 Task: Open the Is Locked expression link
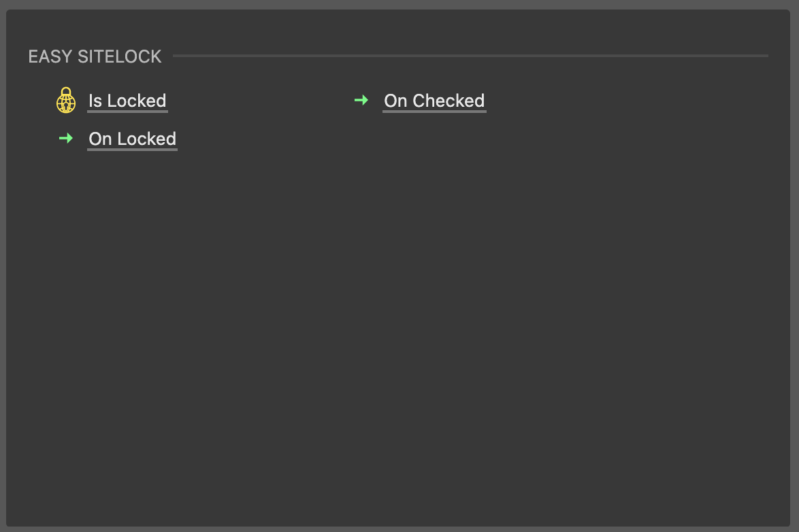coord(127,101)
